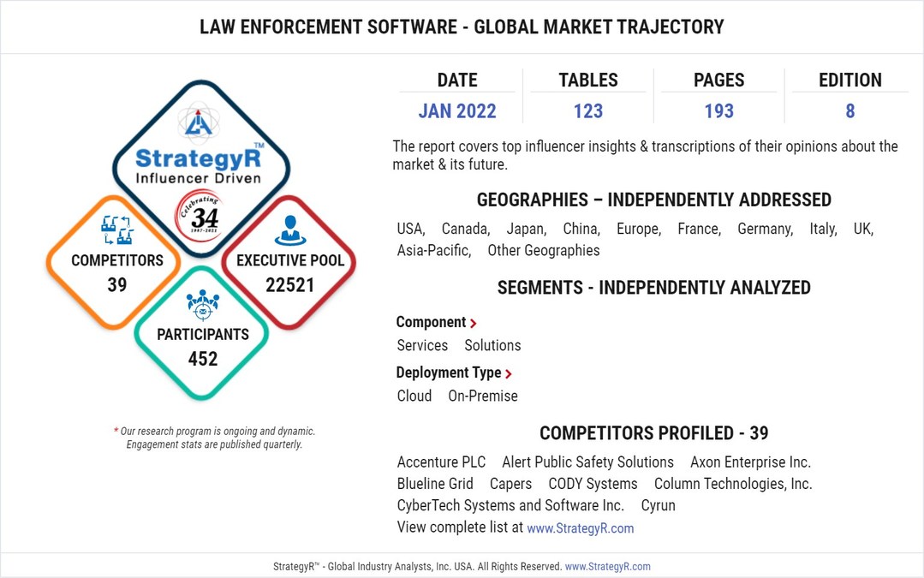
Task: Click the PAGES column heading
Action: (719, 80)
